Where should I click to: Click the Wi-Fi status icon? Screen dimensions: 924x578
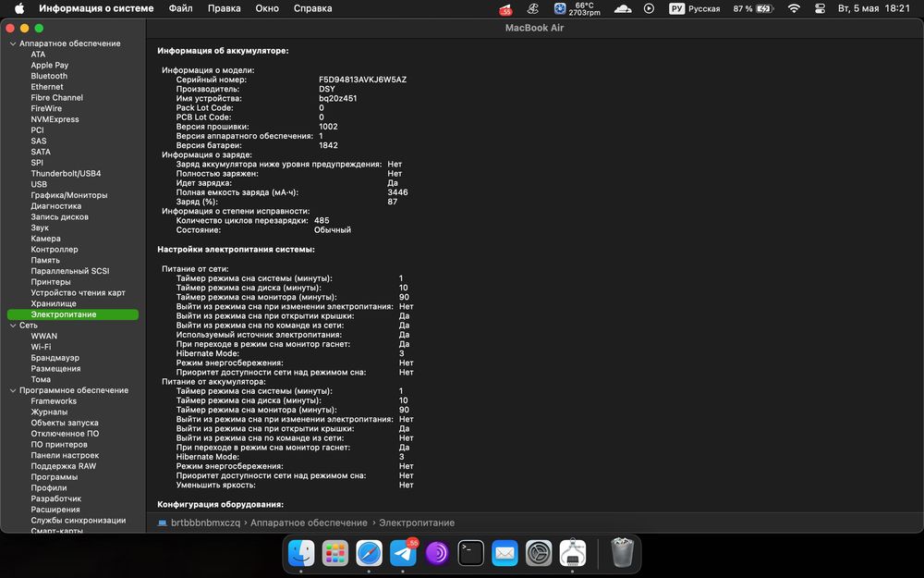coord(794,8)
